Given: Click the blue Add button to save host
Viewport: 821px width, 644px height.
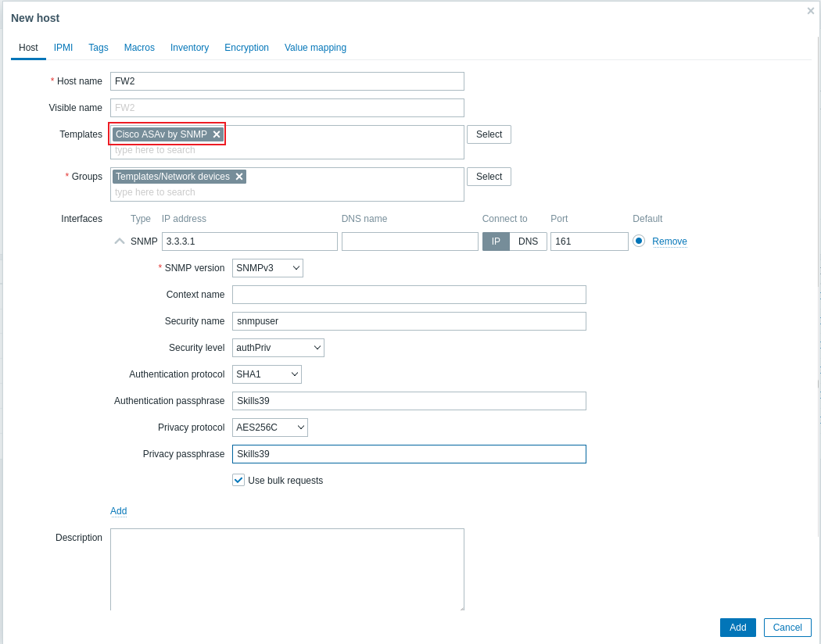Looking at the screenshot, I should pyautogui.click(x=738, y=628).
